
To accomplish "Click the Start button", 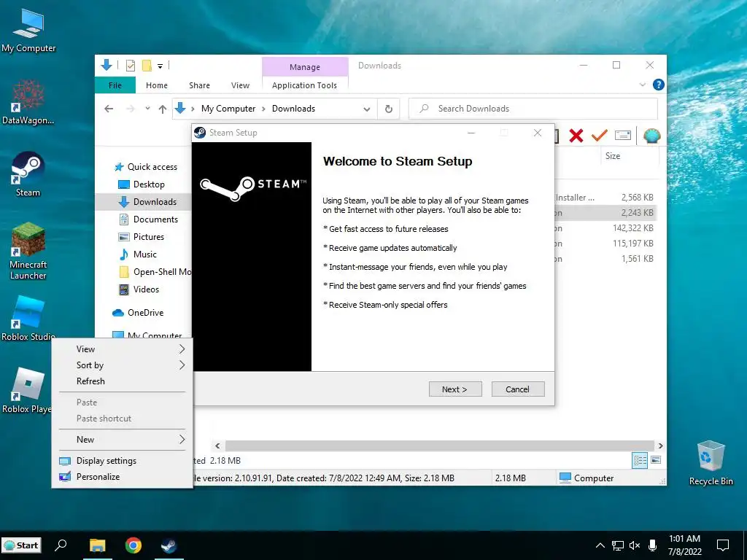I will (21, 545).
